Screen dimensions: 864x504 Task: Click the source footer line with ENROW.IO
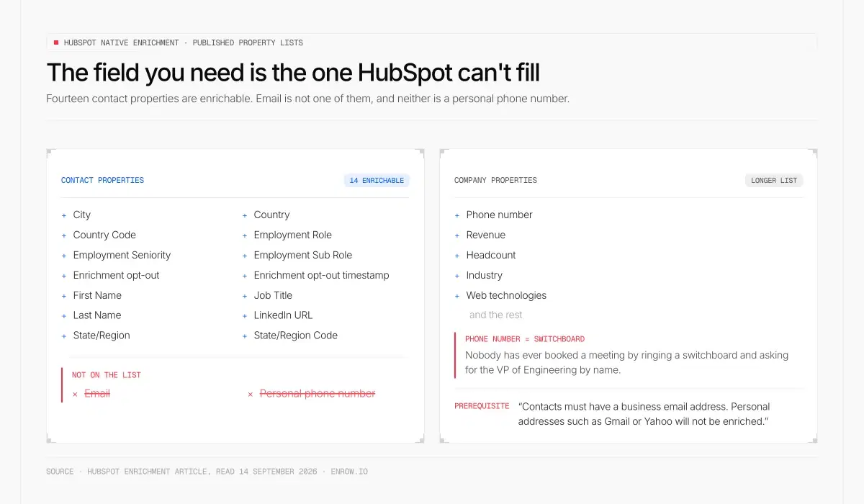pyautogui.click(x=207, y=472)
